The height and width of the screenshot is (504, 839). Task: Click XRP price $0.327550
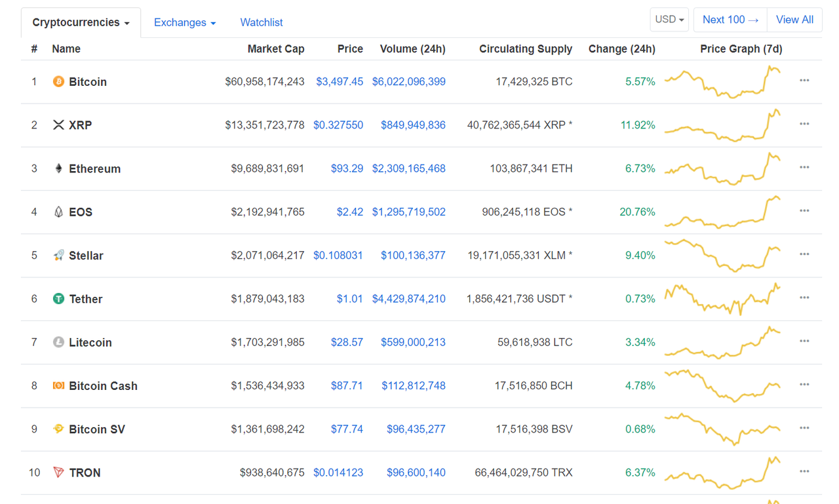tap(338, 125)
